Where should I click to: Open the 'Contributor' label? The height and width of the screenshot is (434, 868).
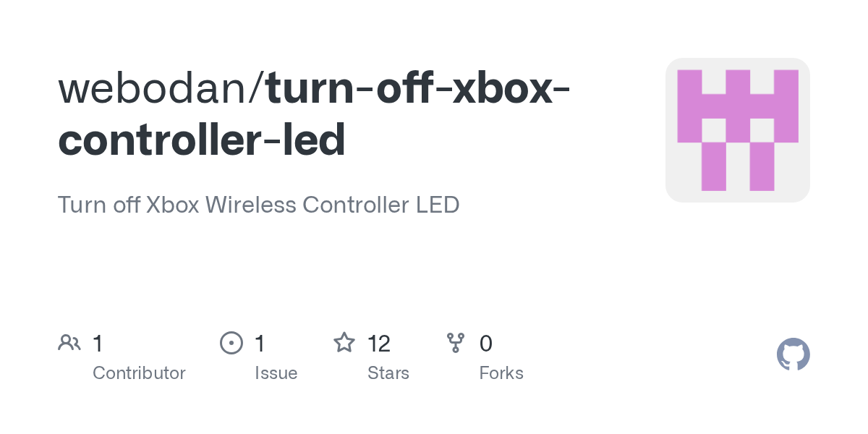pyautogui.click(x=139, y=373)
